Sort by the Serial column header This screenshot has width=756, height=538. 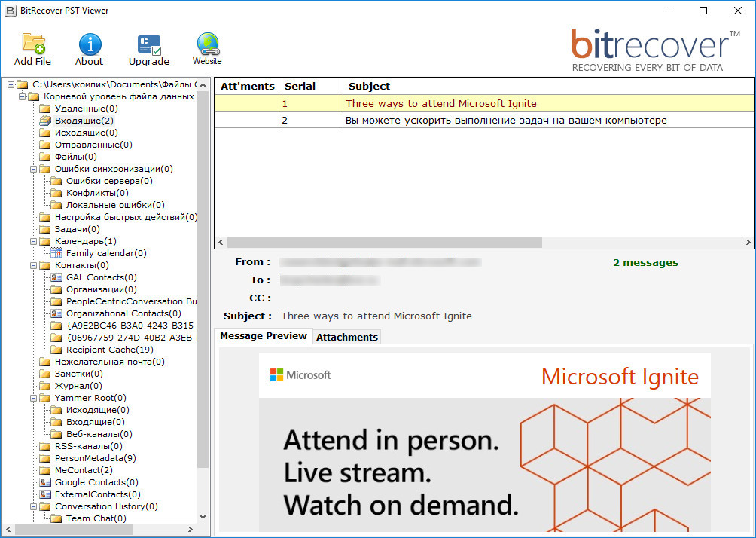pos(311,86)
